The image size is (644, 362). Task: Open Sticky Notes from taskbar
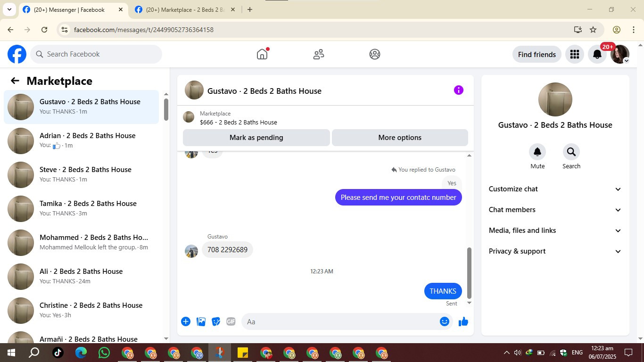[x=243, y=353]
